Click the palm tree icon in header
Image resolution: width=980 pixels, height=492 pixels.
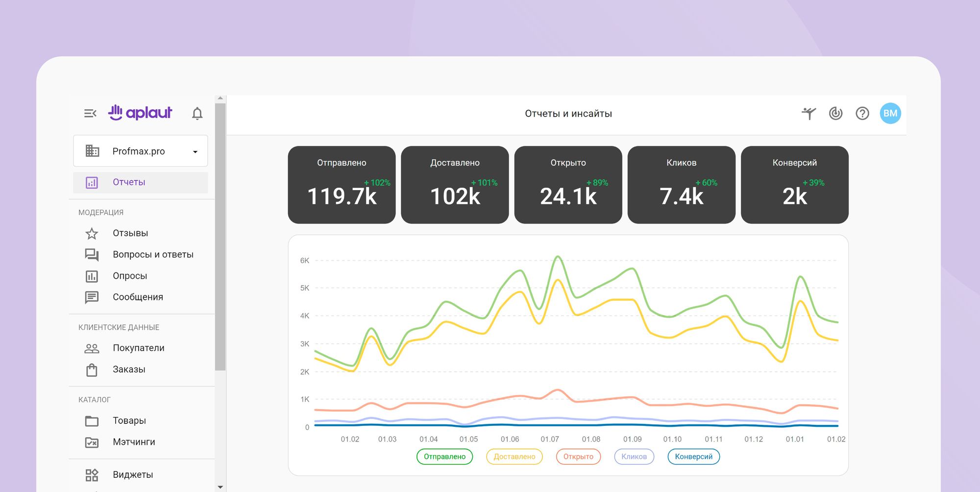[x=809, y=114]
